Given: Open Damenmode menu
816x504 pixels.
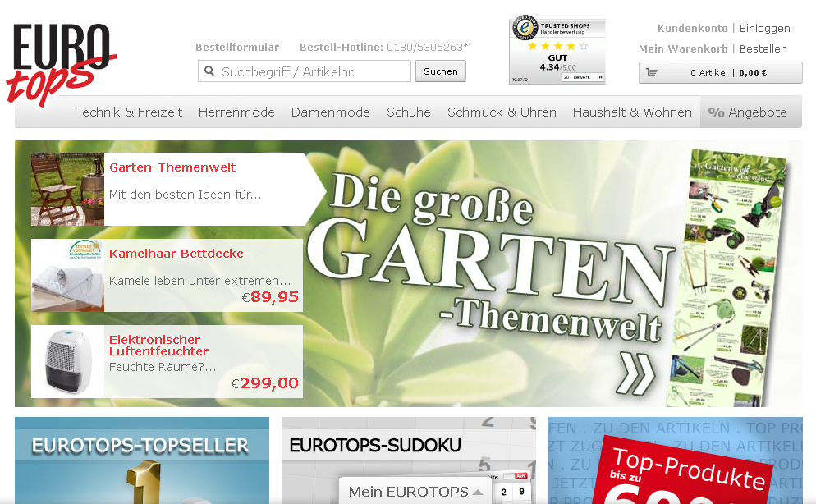Looking at the screenshot, I should pyautogui.click(x=331, y=112).
